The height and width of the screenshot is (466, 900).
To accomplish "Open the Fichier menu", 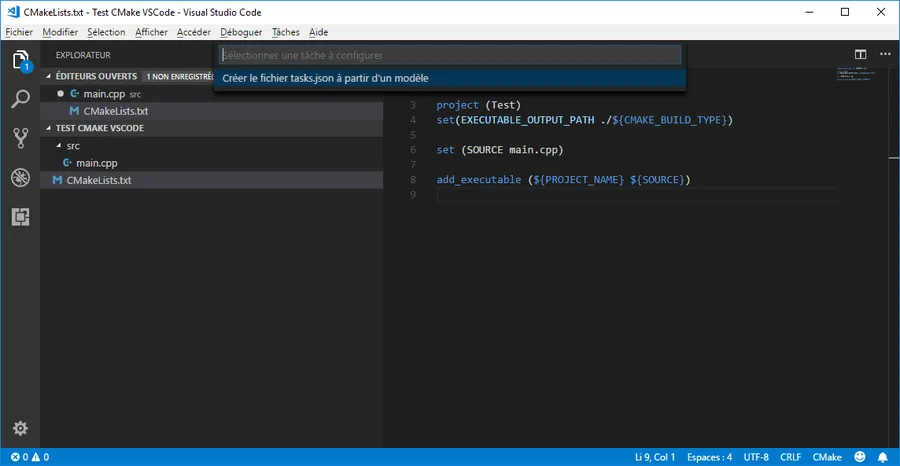I will [x=19, y=32].
